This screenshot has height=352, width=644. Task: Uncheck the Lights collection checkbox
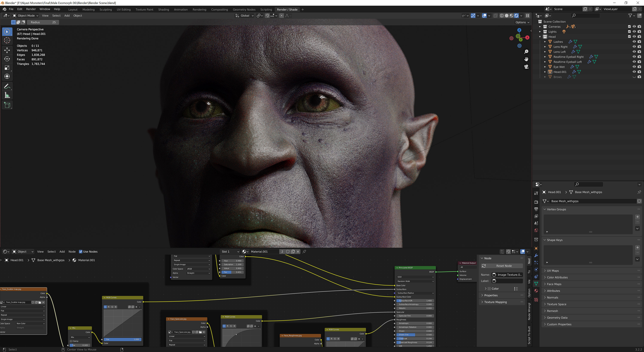click(x=629, y=32)
